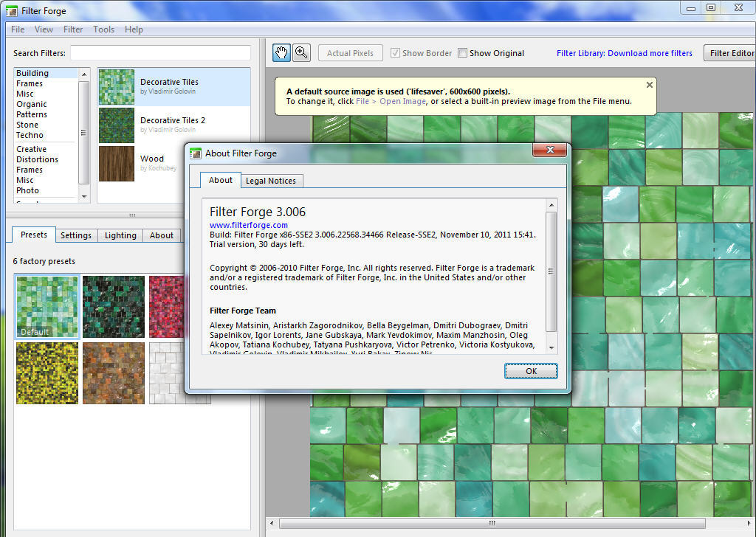The height and width of the screenshot is (537, 756).
Task: Pick the red factory preset thumbnail
Action: click(x=166, y=307)
